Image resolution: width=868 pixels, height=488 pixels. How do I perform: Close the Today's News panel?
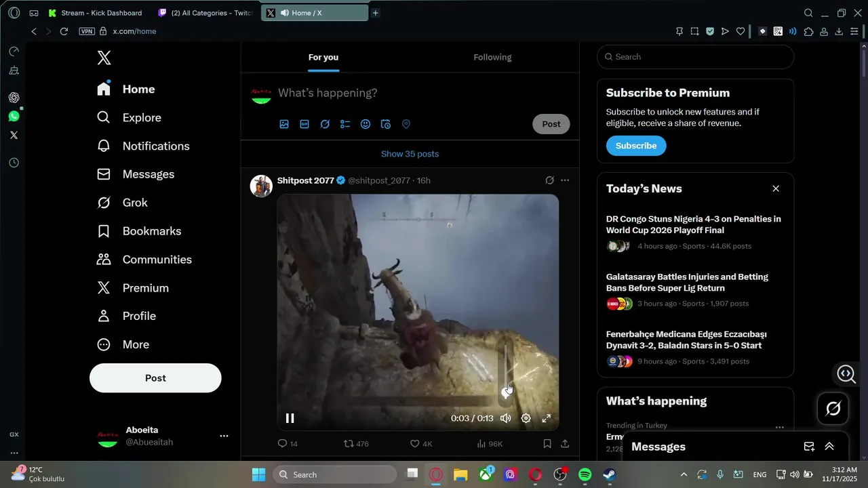tap(776, 188)
